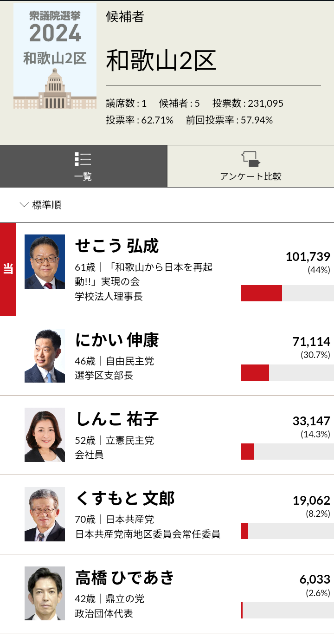This screenshot has width=334, height=644.
Task: Click the red 当 winner badge
Action: [x=8, y=269]
